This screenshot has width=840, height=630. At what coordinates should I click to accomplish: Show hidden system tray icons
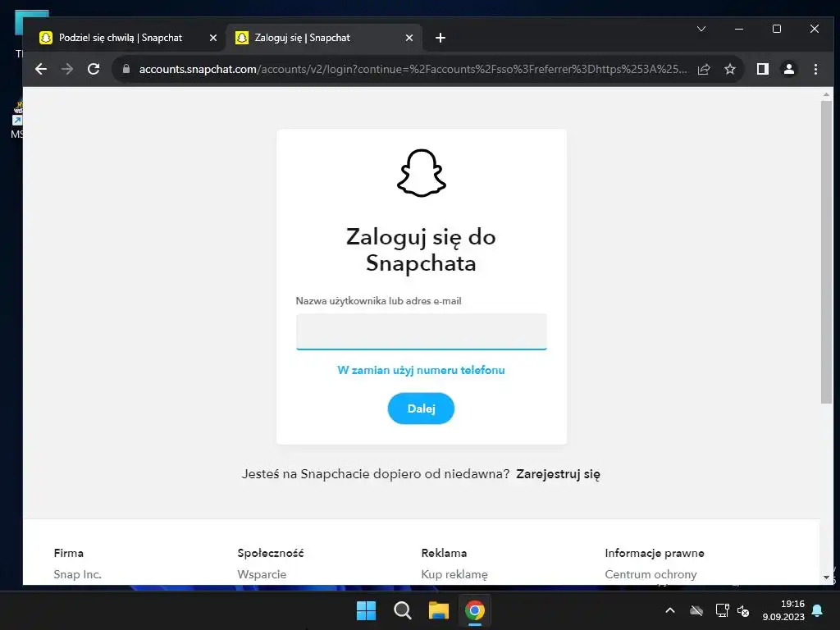click(669, 610)
